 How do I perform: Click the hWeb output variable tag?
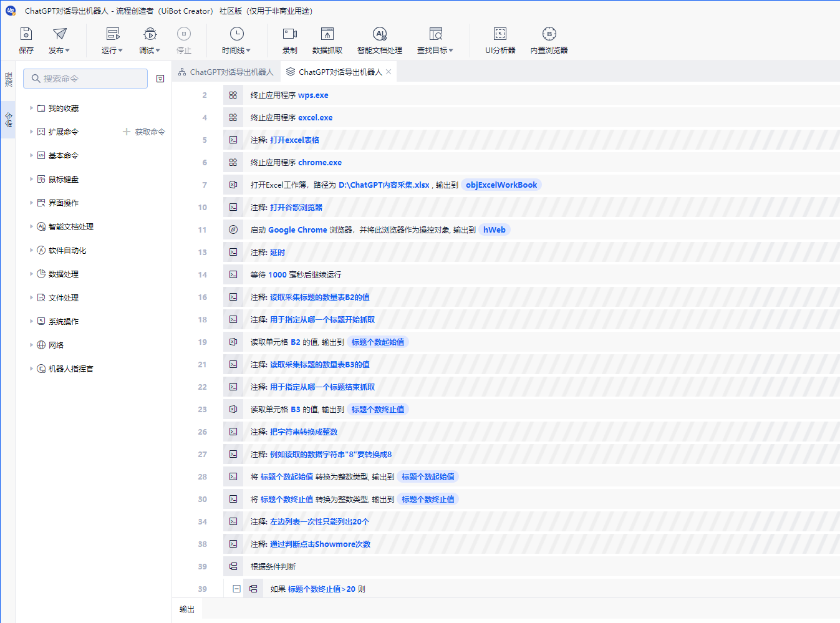click(x=495, y=229)
